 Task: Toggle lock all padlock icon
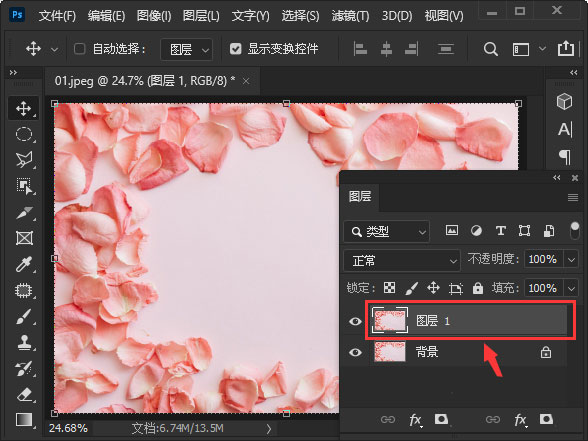477,288
